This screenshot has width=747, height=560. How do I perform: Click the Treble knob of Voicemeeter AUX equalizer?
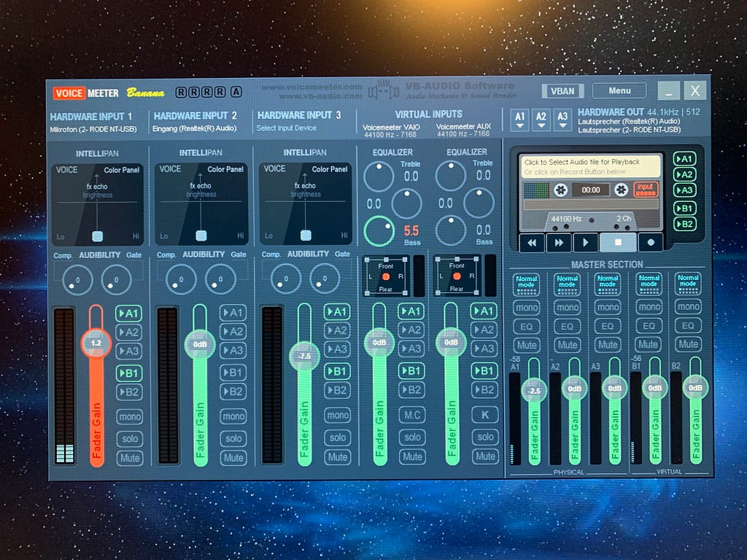point(451,176)
